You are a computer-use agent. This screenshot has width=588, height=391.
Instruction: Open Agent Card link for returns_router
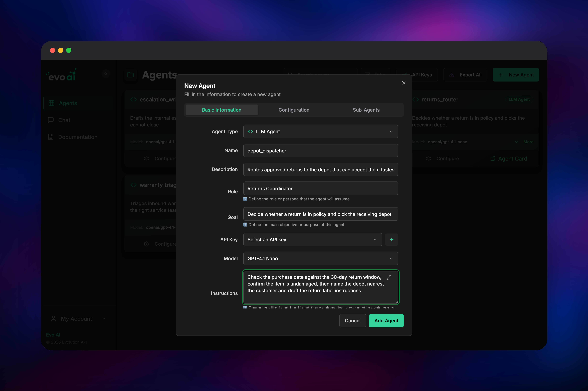pos(509,159)
